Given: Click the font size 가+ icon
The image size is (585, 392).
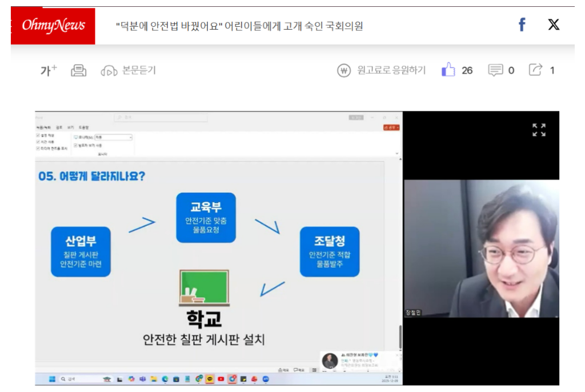Looking at the screenshot, I should tap(49, 70).
